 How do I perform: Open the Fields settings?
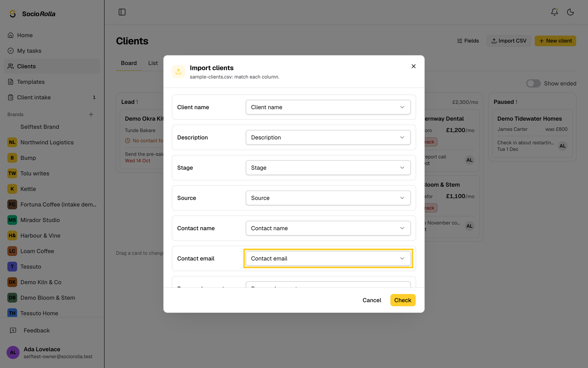point(468,41)
